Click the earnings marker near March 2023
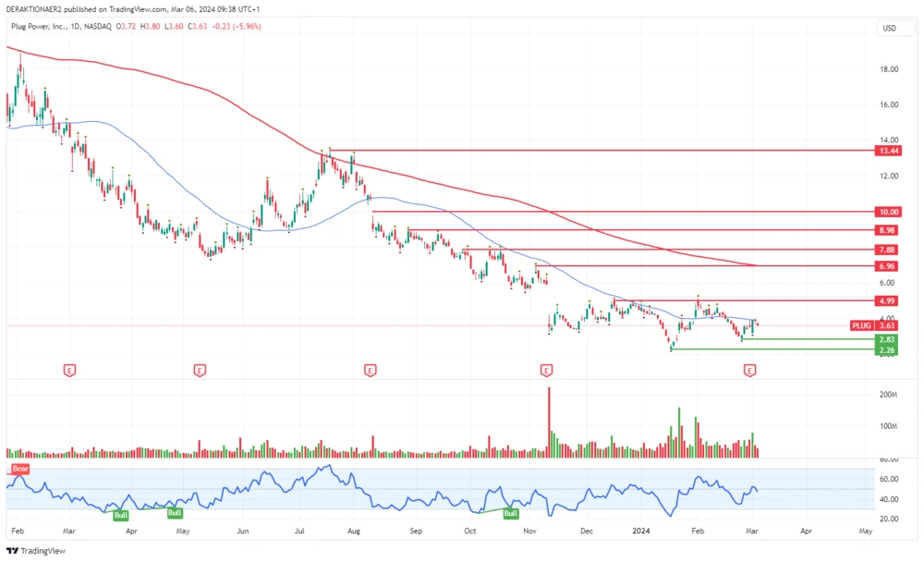The image size is (924, 562). (x=68, y=371)
